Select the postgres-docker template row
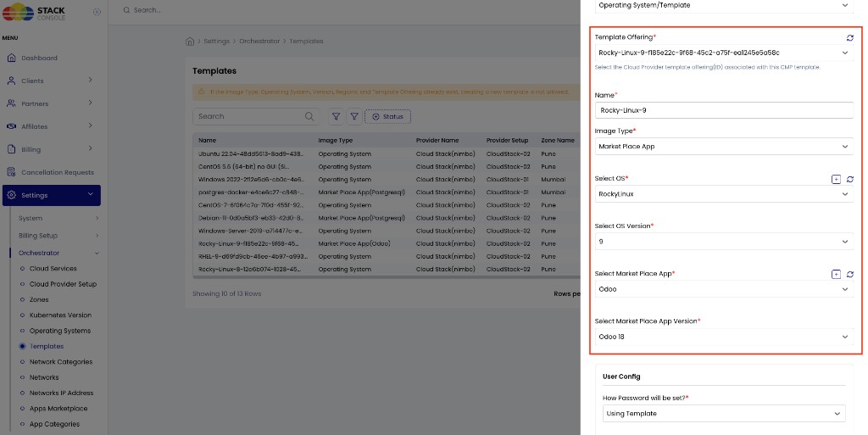Viewport: 868px width, 435px height. tap(386, 192)
